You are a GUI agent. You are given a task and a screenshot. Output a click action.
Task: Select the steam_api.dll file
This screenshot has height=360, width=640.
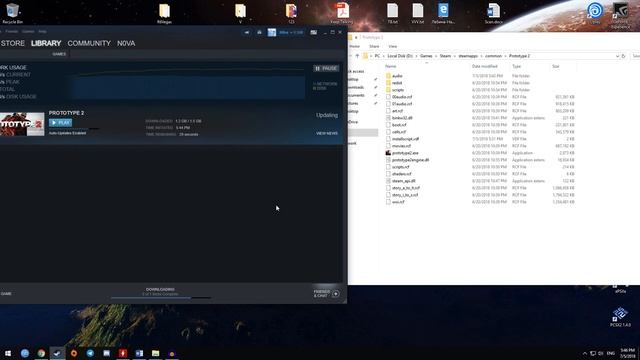(403, 181)
